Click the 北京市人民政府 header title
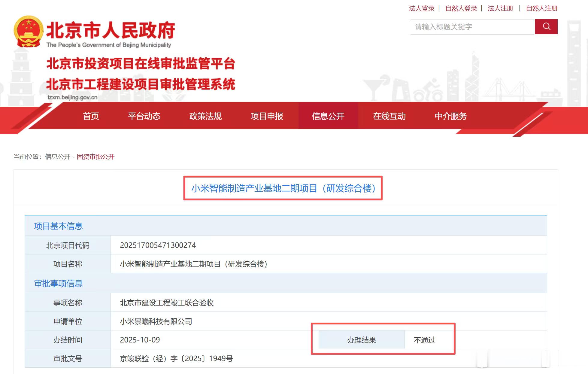588x374 pixels. 111,30
